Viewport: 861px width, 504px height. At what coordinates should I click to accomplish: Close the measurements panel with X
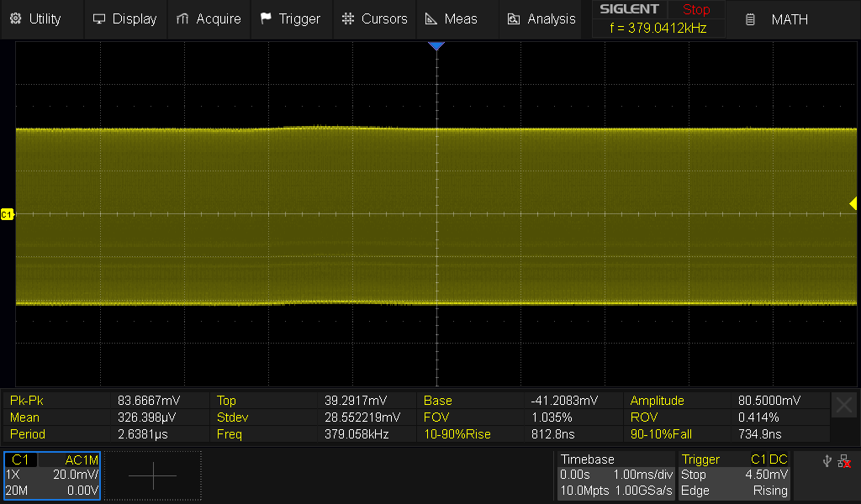pos(843,407)
